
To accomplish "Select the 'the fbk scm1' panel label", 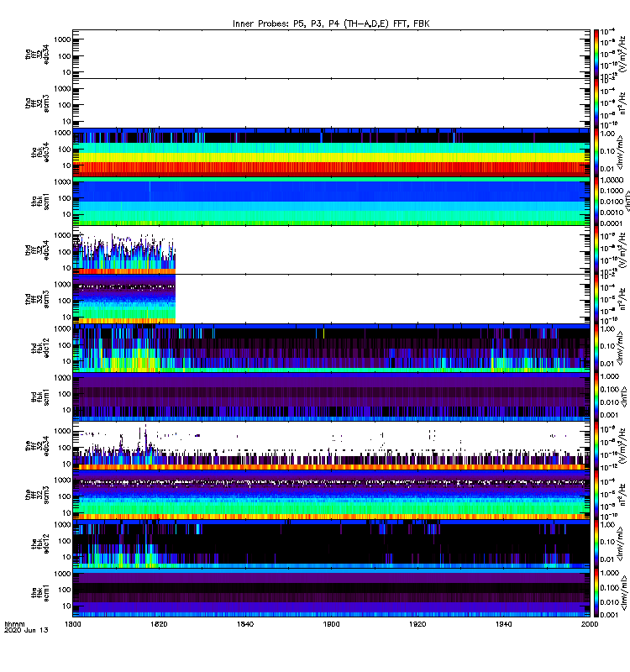I will 40,592.
